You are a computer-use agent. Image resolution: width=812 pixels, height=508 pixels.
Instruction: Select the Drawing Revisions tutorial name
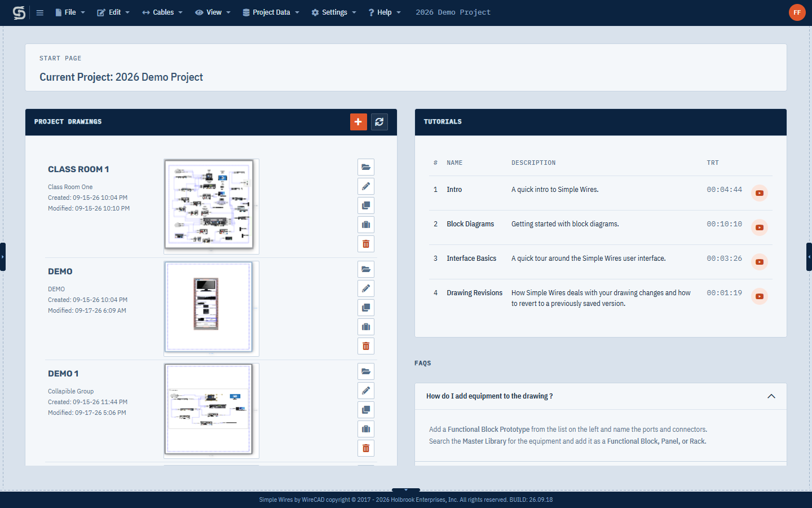(x=474, y=293)
